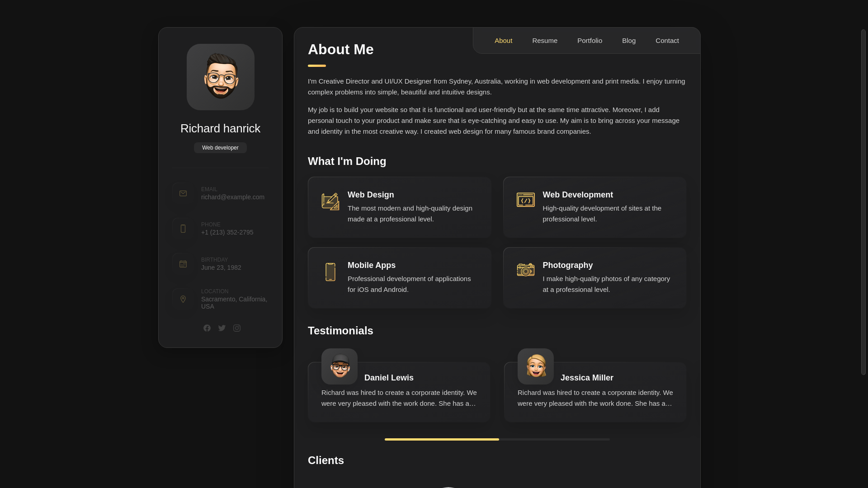The height and width of the screenshot is (488, 868).
Task: Click the richard@example.com email link
Action: pos(233,197)
